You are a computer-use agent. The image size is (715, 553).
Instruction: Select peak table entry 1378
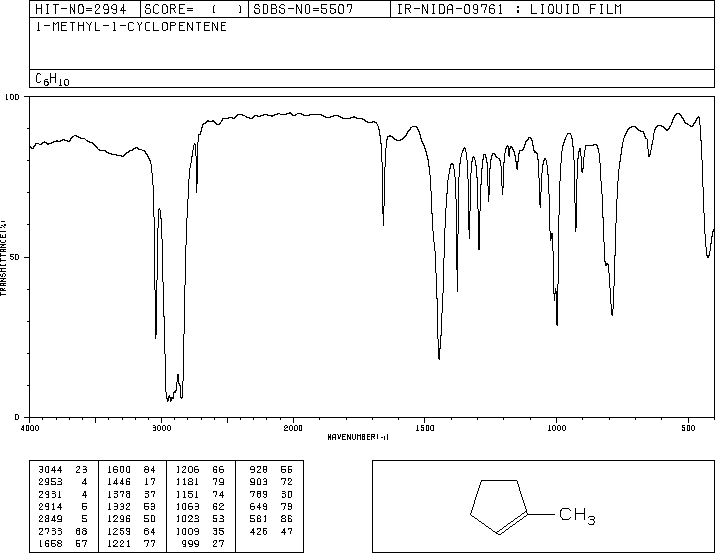click(x=131, y=494)
